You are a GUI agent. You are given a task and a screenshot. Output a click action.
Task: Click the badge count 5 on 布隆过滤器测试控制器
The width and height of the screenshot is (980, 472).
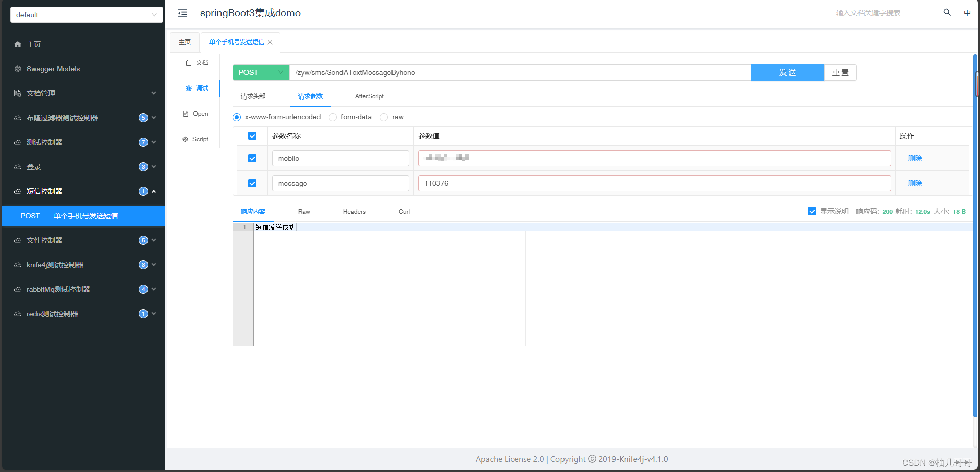[x=143, y=118]
